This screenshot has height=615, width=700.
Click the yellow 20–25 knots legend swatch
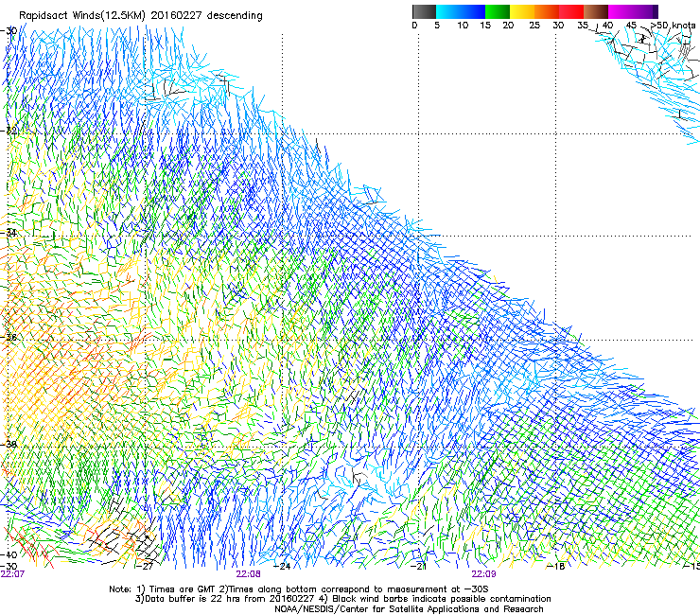pos(522,11)
